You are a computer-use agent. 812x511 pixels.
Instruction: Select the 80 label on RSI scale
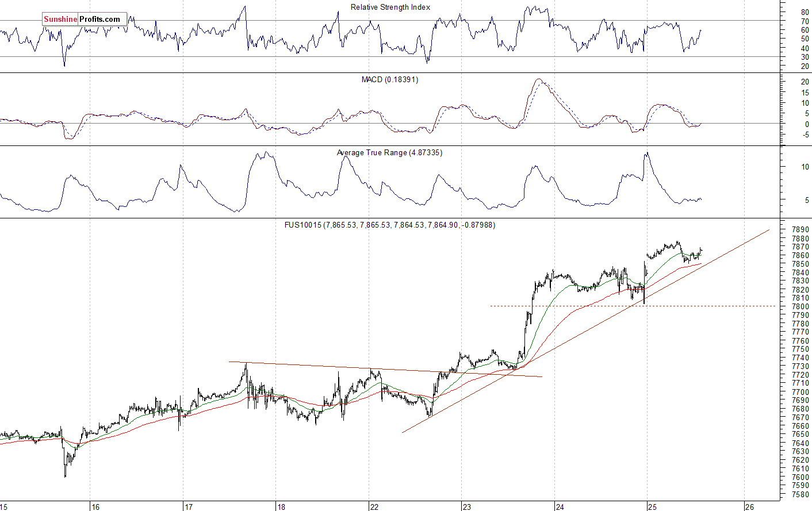[805, 12]
